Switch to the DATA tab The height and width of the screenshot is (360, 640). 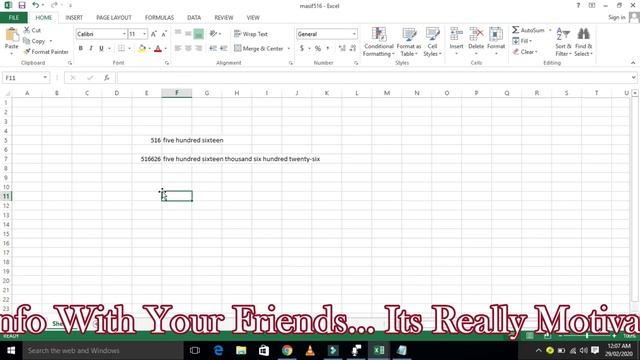pyautogui.click(x=194, y=18)
